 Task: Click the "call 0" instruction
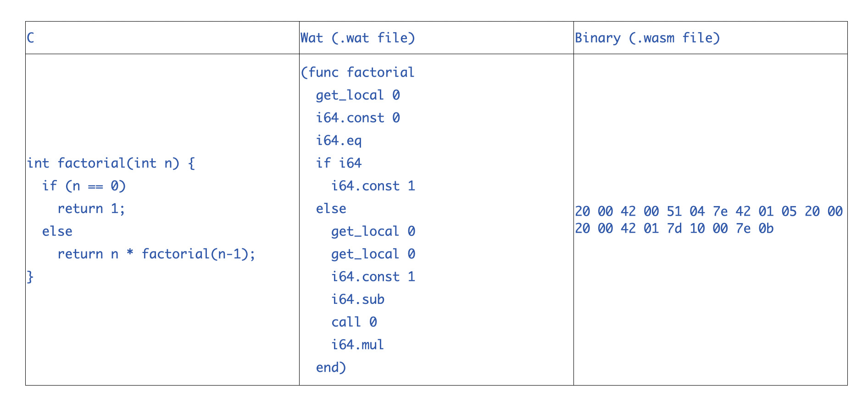tap(354, 322)
